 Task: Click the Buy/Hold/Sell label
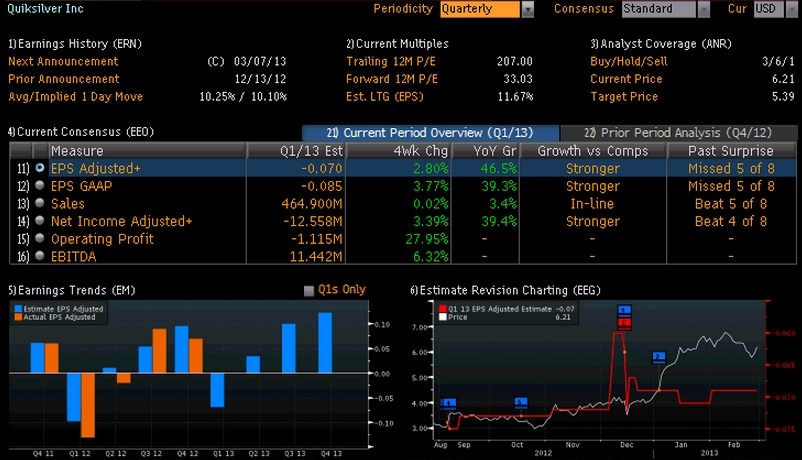(x=629, y=61)
